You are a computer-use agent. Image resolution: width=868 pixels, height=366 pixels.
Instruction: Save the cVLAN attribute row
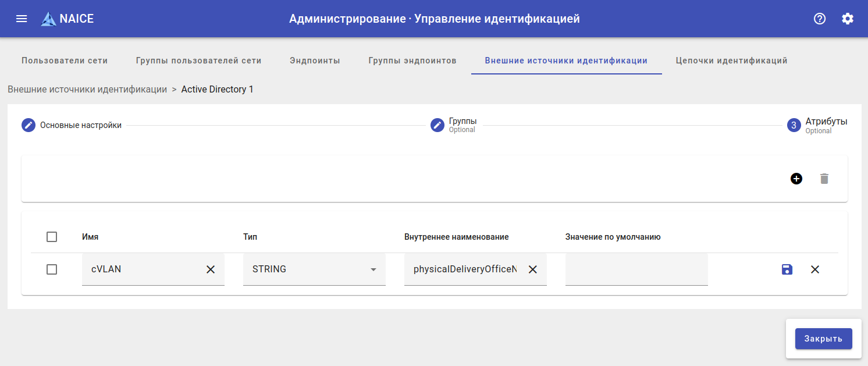(787, 269)
